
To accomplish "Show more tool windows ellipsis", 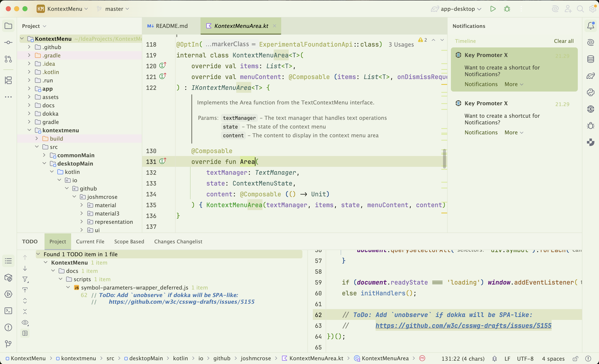I will coord(8,97).
